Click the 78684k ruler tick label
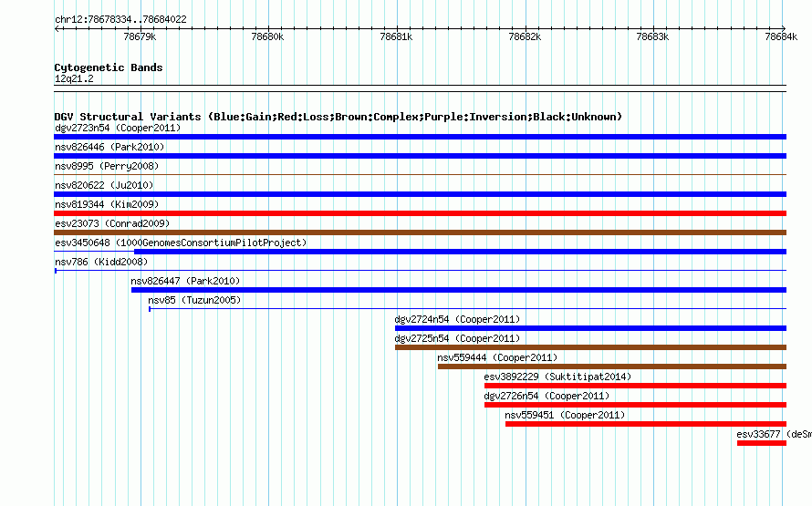 pos(781,36)
